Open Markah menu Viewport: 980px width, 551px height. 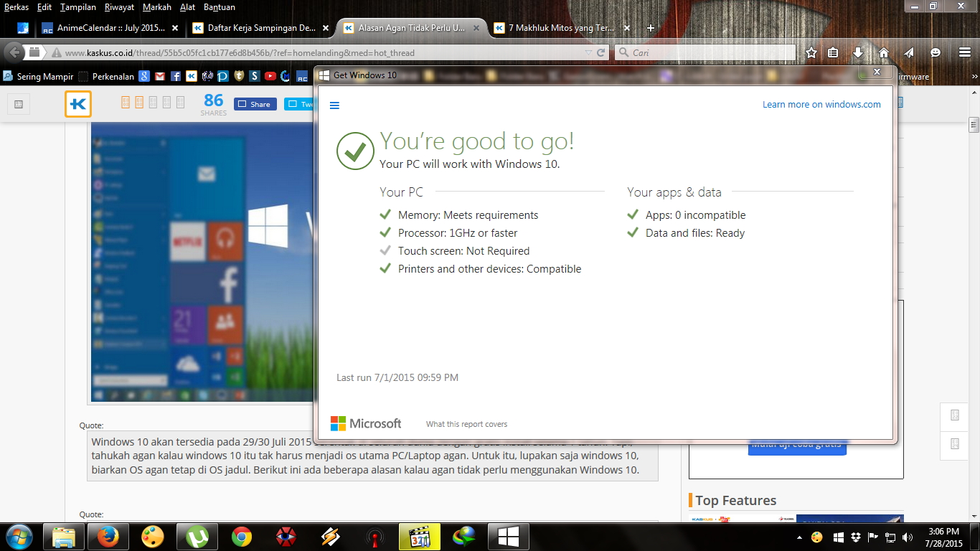coord(157,7)
